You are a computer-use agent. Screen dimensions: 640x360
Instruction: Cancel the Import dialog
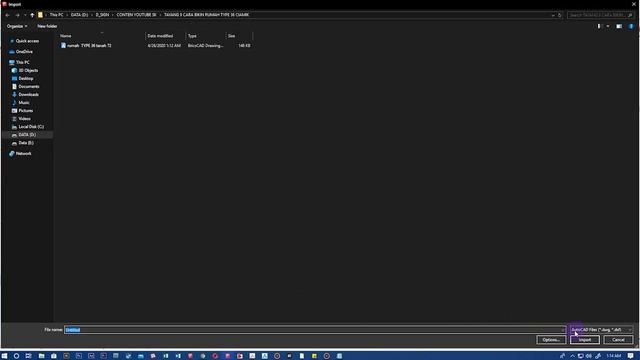[x=618, y=340]
